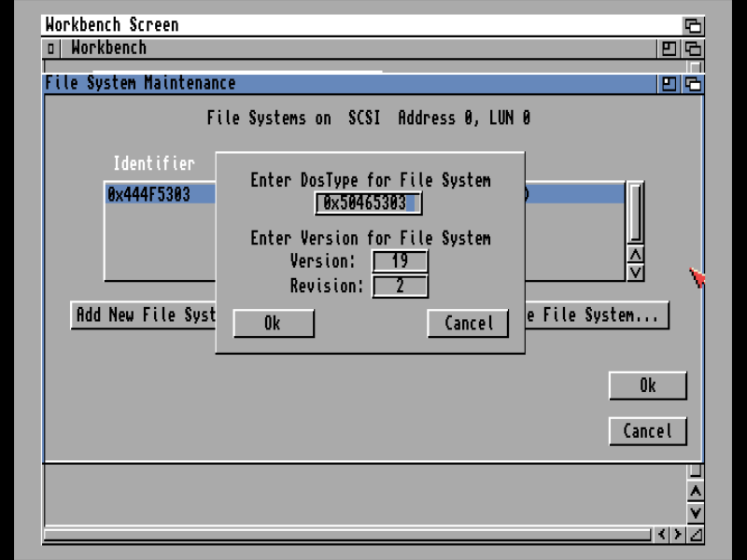Screen dimensions: 747x560
Task: Click File System Maintenance window zoom gadget
Action: pyautogui.click(x=669, y=83)
